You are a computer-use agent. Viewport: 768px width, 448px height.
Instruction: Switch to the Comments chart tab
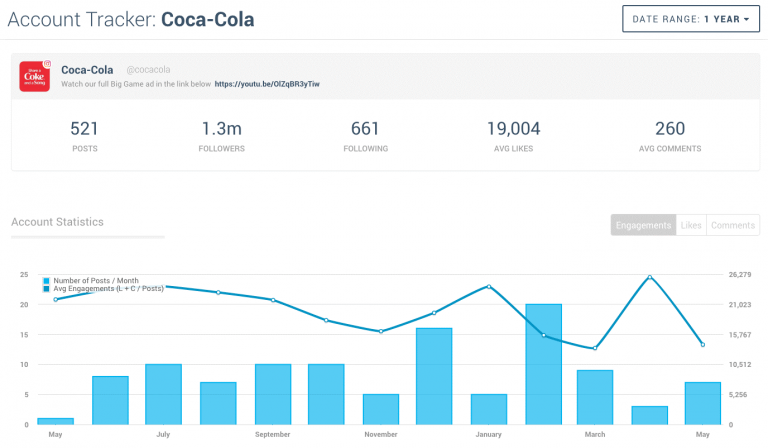[x=733, y=225]
